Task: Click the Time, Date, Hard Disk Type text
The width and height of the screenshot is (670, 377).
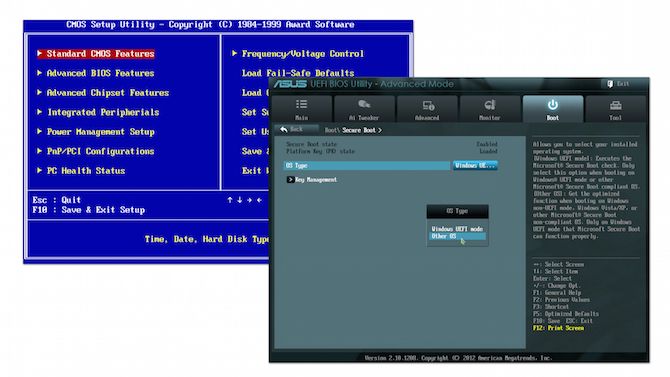Action: [x=207, y=239]
